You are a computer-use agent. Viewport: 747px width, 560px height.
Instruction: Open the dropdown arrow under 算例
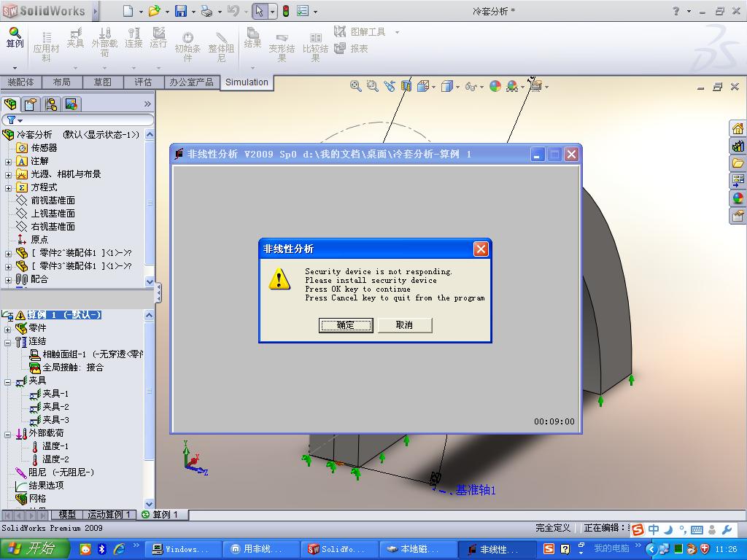coord(15,68)
